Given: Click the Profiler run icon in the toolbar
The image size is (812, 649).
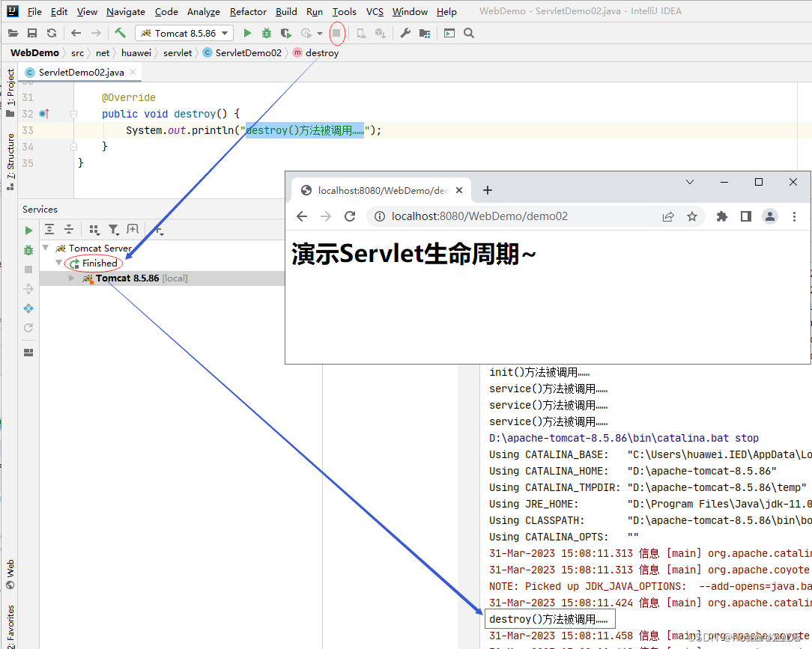Looking at the screenshot, I should [306, 33].
